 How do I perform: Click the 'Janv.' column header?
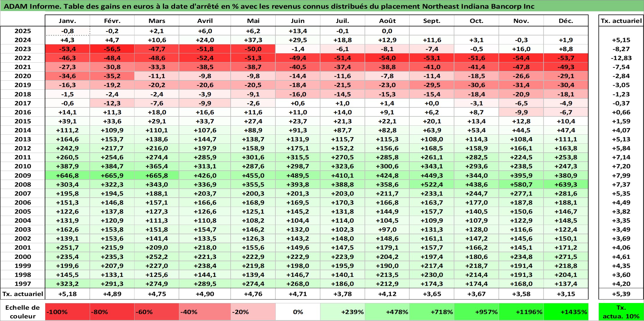coord(67,21)
